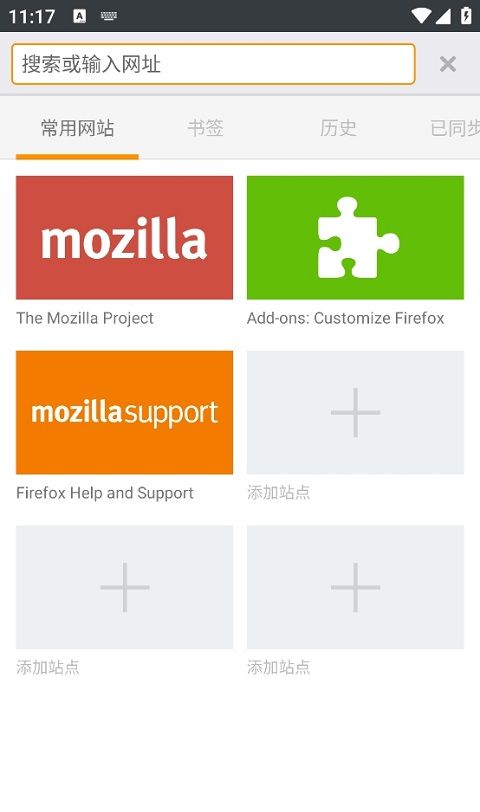The image size is (480, 812).
Task: Tap the keyboard indicator icon in the status bar
Action: 109,16
